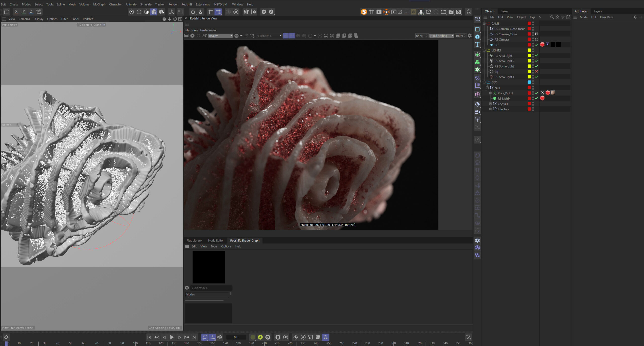This screenshot has width=644, height=346.
Task: Collapse the LIGHTS folder in object tree
Action: (x=484, y=50)
